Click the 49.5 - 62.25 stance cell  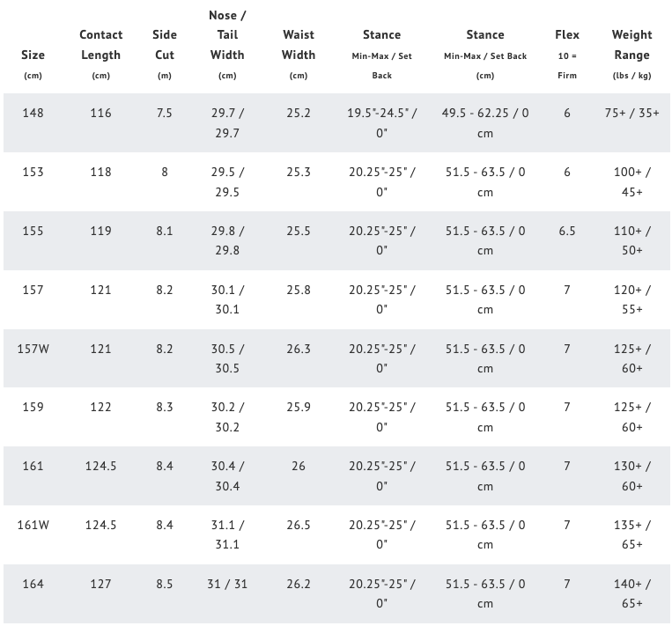(485, 123)
